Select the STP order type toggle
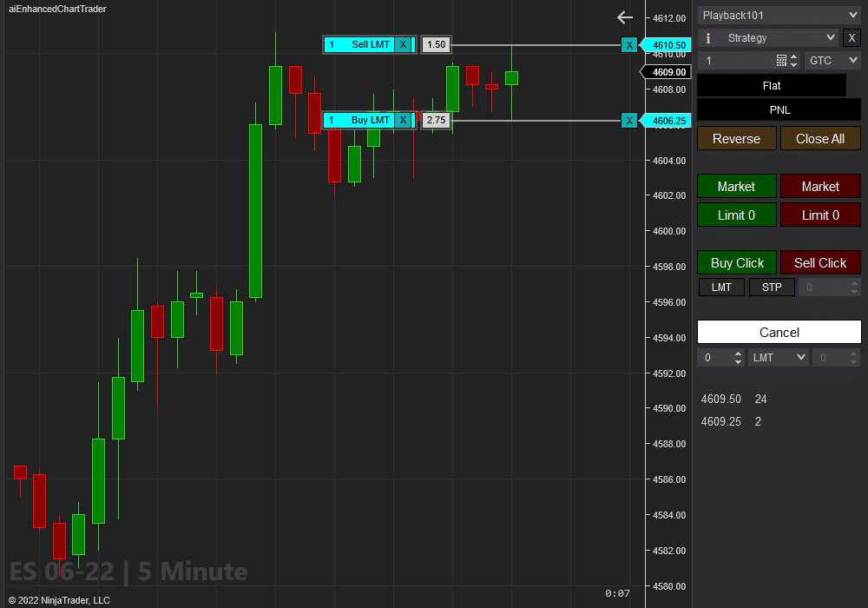868x608 pixels. tap(771, 287)
